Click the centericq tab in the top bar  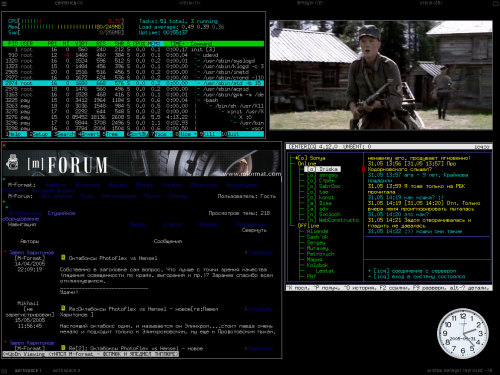click(x=68, y=3)
